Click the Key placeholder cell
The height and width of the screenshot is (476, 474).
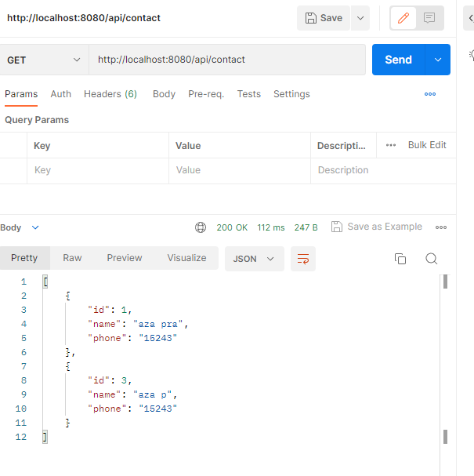[98, 170]
